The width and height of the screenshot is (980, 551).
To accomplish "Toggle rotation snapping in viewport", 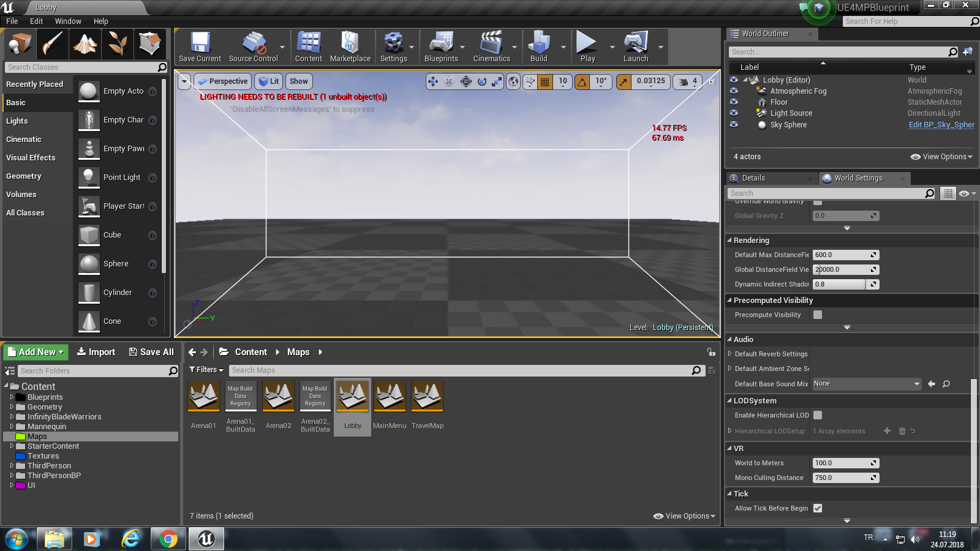I will click(x=582, y=81).
